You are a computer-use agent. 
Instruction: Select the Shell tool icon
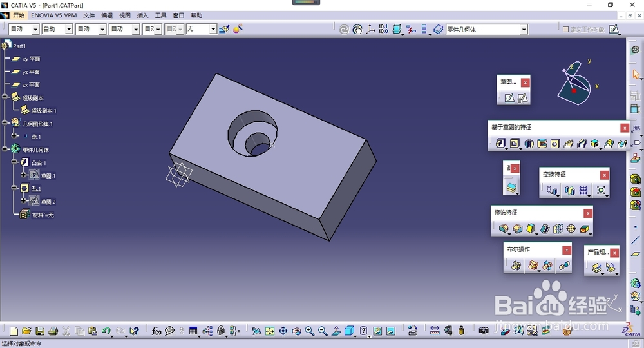545,228
